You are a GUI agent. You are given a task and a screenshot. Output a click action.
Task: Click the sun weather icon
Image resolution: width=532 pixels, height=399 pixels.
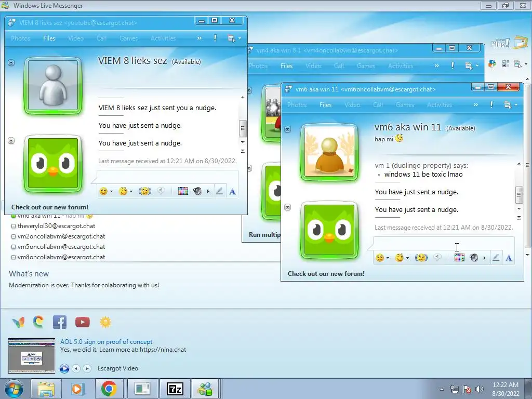pyautogui.click(x=105, y=322)
